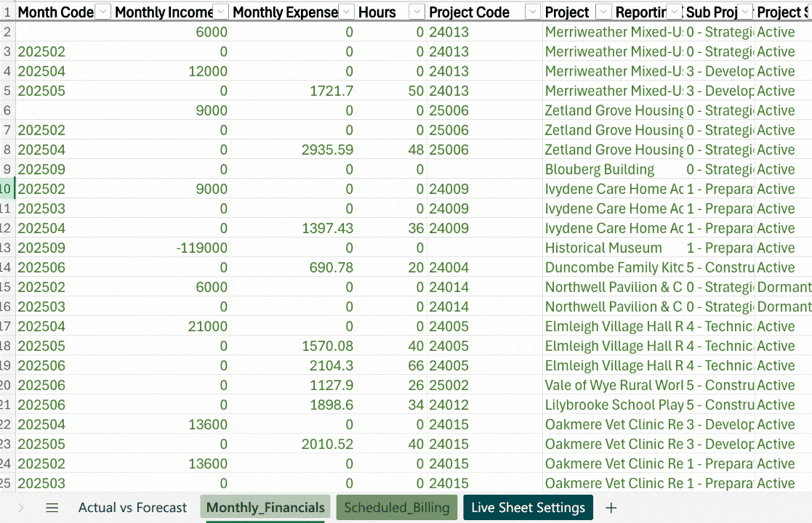Open Sub Proj column filter dropdown
Viewport: 812px width, 523px height.
[744, 12]
